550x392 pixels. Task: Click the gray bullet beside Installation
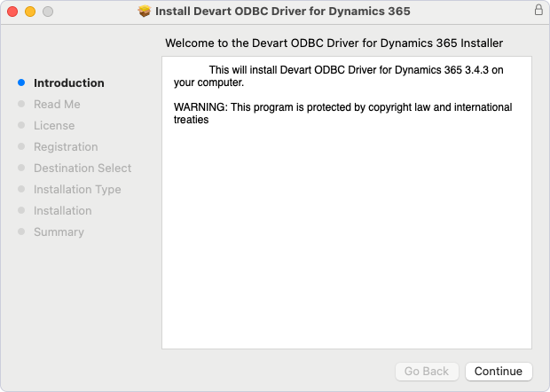click(21, 210)
